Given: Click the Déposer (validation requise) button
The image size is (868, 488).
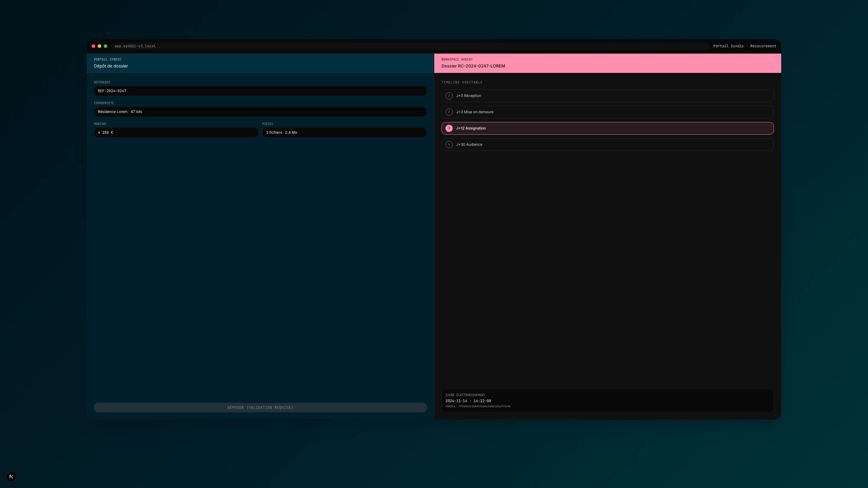Looking at the screenshot, I should click(x=260, y=408).
